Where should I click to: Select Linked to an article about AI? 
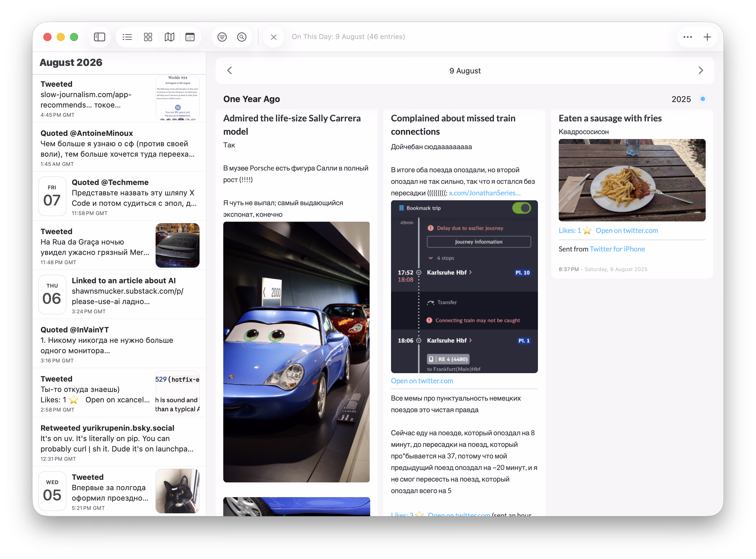(x=119, y=295)
